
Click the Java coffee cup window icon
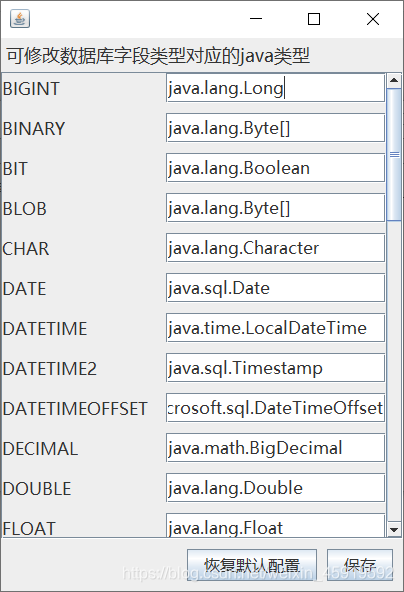click(x=20, y=18)
